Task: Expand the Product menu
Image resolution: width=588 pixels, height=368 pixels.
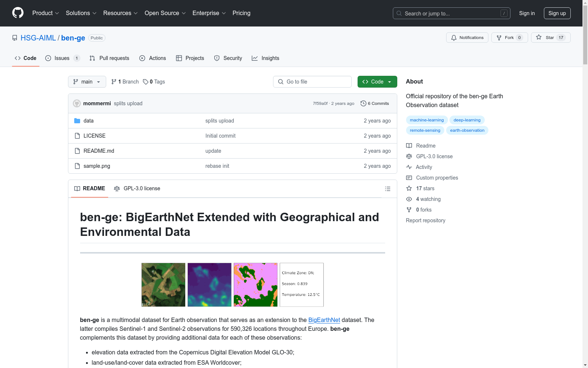Action: pos(46,13)
